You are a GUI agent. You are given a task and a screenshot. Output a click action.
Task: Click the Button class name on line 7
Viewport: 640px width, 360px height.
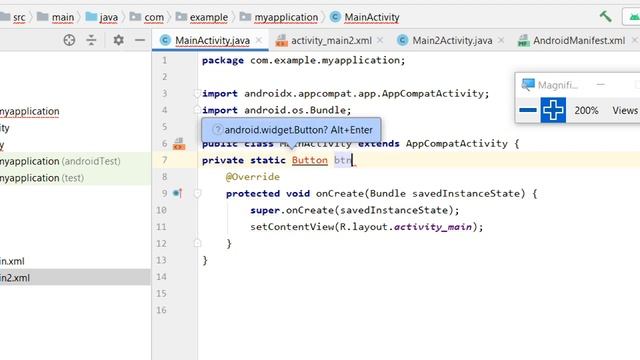[x=310, y=160]
